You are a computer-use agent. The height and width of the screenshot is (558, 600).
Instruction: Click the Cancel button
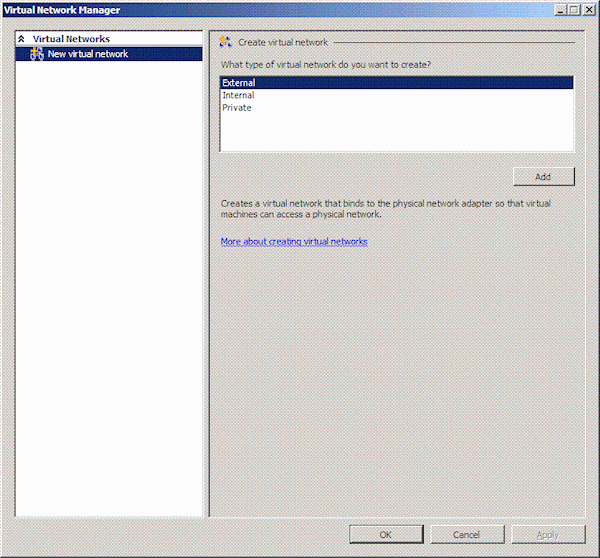coord(467,534)
